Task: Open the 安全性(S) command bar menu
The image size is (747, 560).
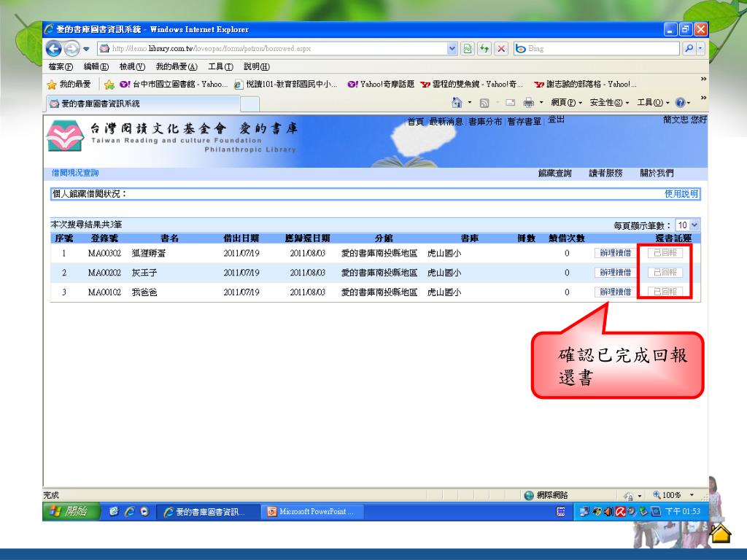Action: (609, 102)
